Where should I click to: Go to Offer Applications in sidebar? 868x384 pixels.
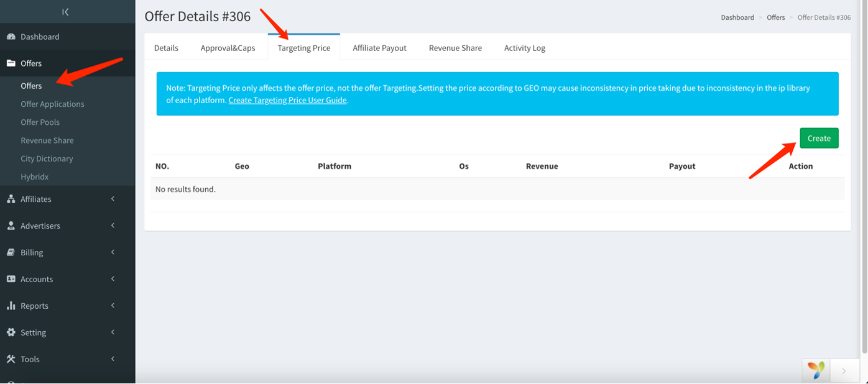click(x=52, y=104)
